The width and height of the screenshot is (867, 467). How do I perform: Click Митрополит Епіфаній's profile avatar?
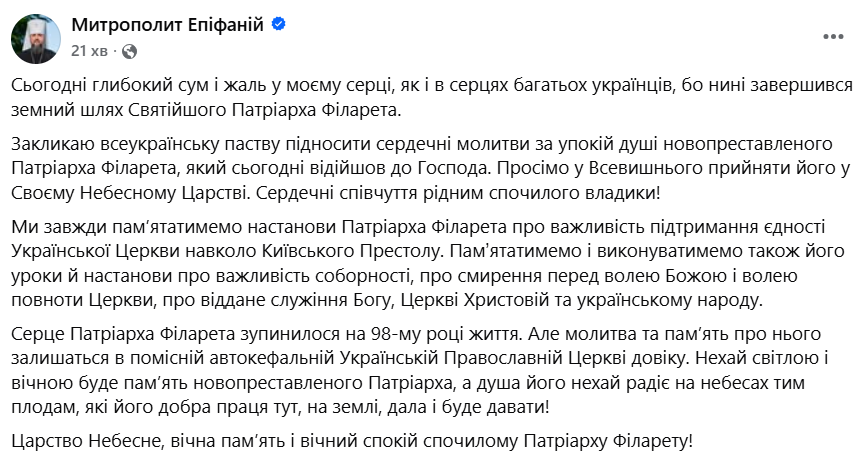click(35, 38)
